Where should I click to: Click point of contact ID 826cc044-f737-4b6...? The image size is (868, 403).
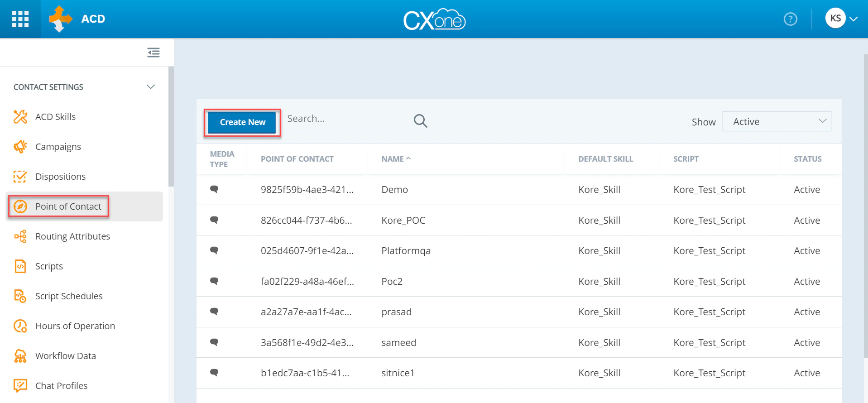(306, 221)
